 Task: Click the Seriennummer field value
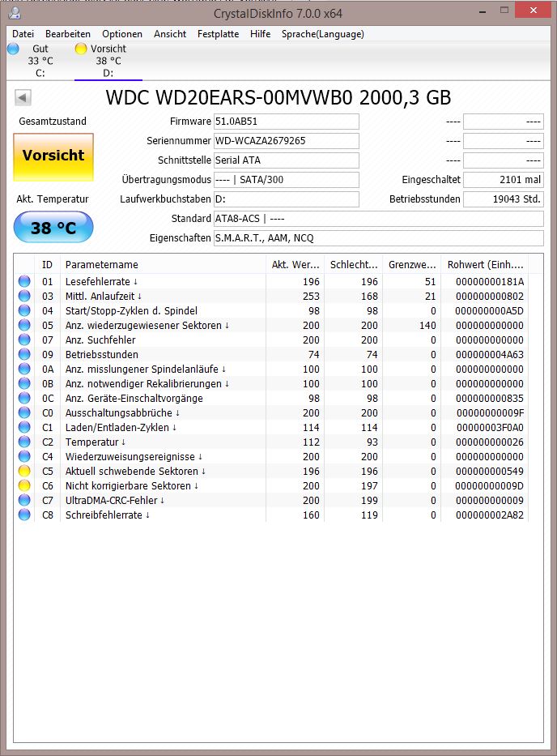pyautogui.click(x=287, y=141)
